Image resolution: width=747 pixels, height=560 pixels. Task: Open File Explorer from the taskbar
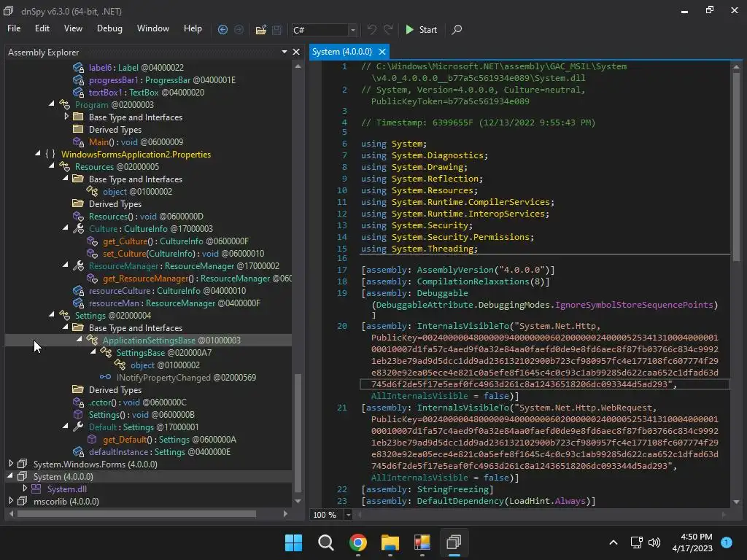390,542
